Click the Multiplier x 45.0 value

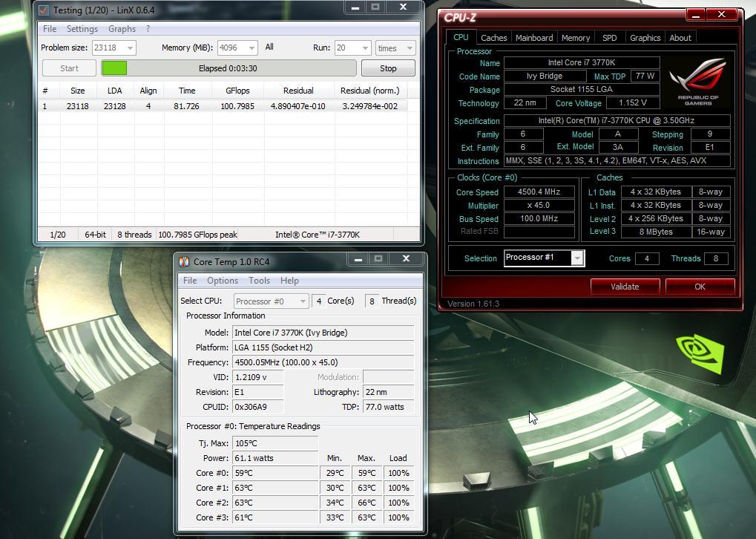tap(539, 205)
